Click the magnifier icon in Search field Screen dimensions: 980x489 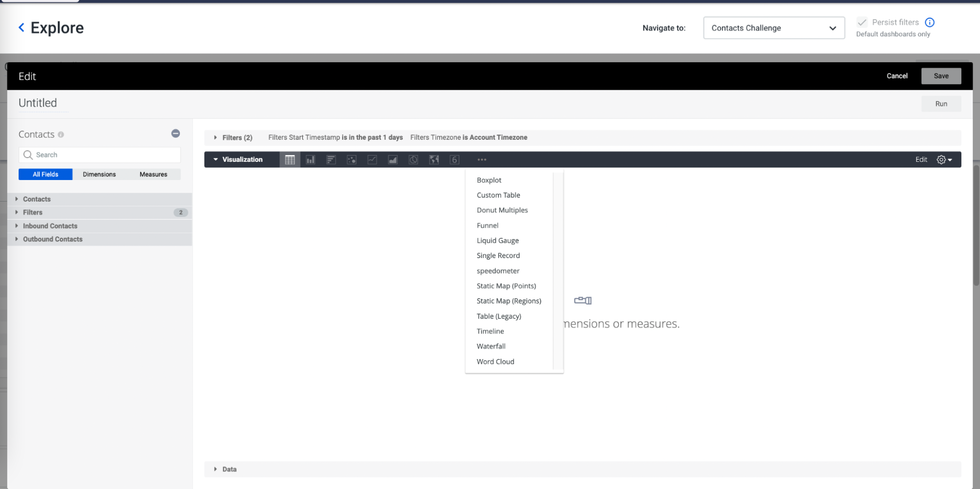[28, 154]
